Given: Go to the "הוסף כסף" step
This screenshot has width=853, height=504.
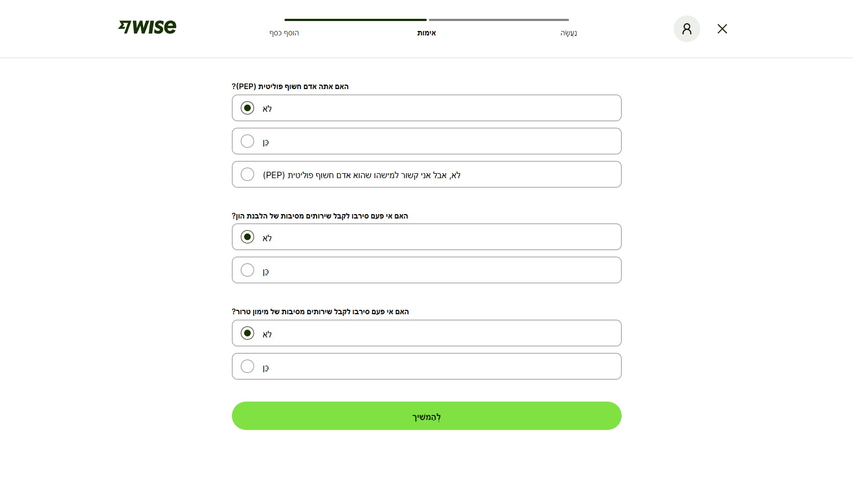Looking at the screenshot, I should (x=284, y=33).
